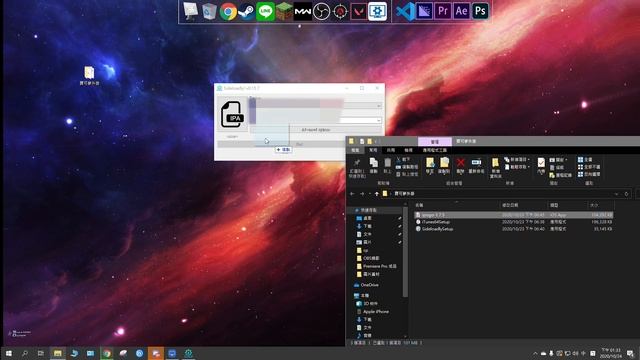Launch Adobe Premiere Pro from the dock
Image resolution: width=640 pixels, height=360 pixels.
[x=443, y=11]
